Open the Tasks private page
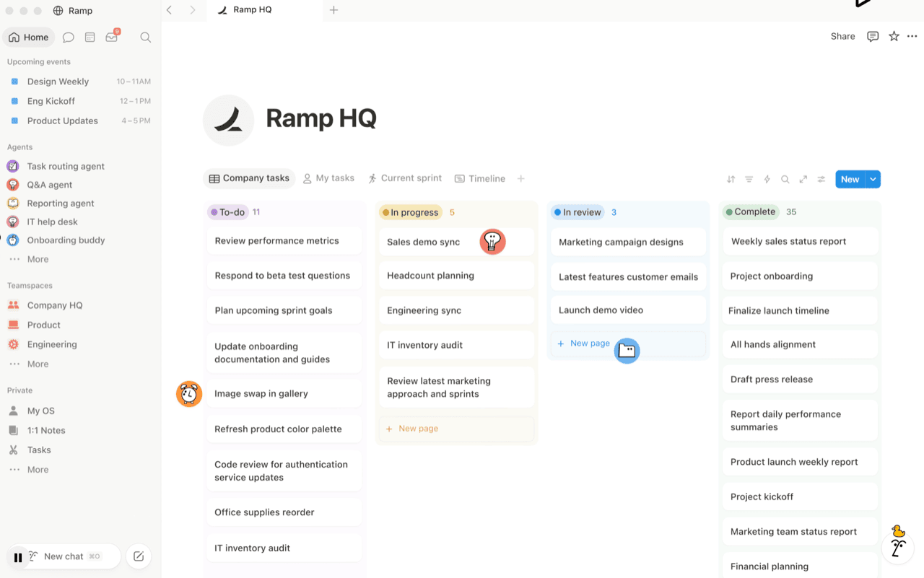 click(39, 450)
